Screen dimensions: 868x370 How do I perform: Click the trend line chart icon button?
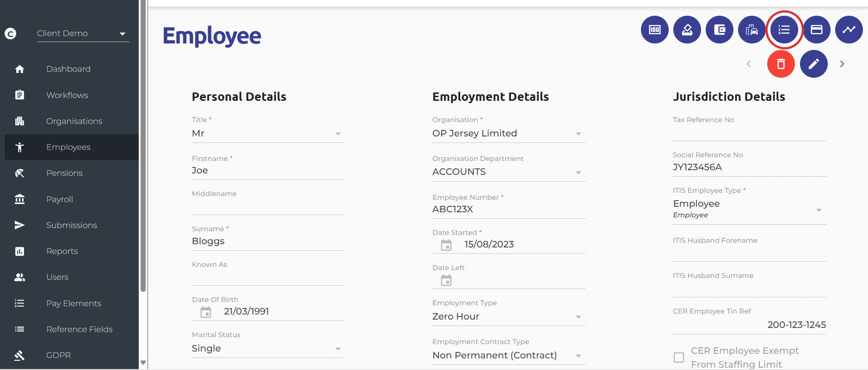pyautogui.click(x=849, y=30)
